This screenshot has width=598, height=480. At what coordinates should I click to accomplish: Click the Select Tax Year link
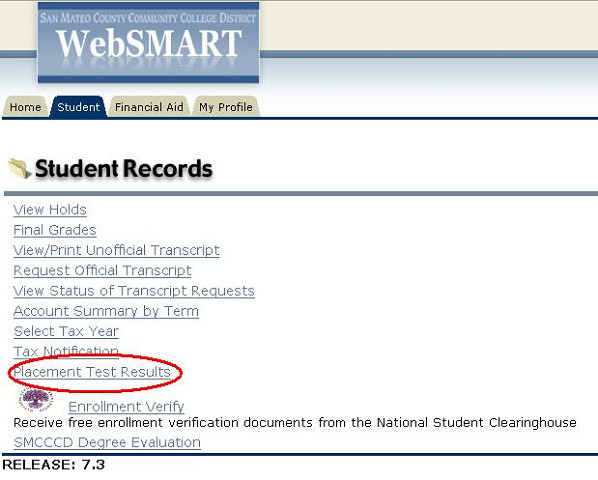[66, 331]
